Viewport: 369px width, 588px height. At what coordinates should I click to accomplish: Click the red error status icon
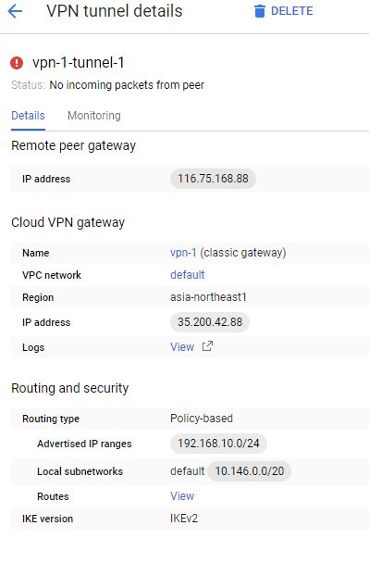click(x=17, y=63)
